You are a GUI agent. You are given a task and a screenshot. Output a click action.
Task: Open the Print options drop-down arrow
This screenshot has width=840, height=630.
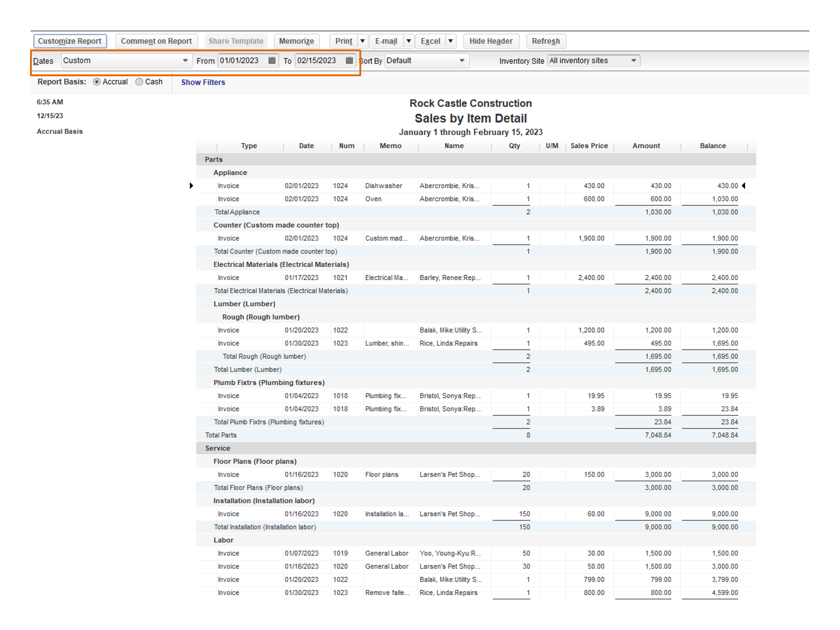(x=362, y=41)
